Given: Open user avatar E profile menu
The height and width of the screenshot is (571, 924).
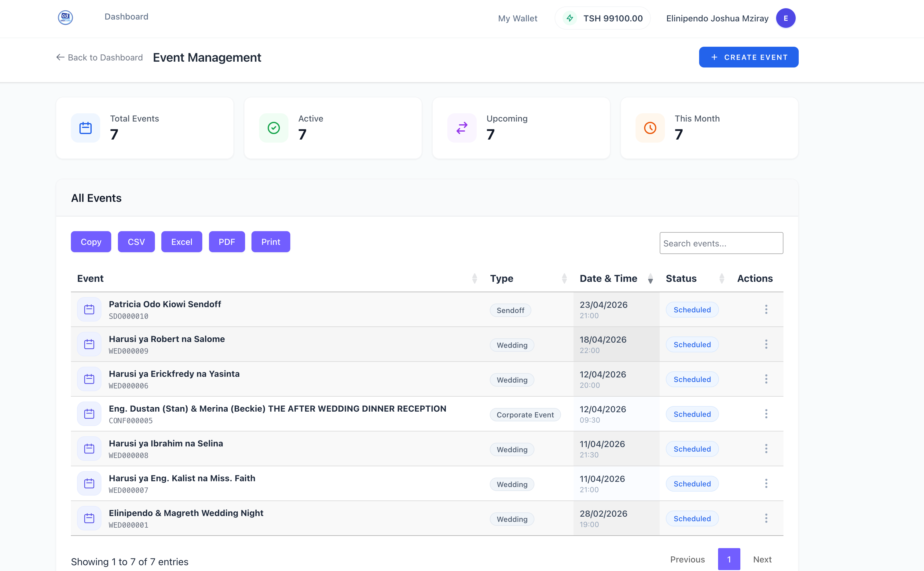Looking at the screenshot, I should pyautogui.click(x=786, y=18).
